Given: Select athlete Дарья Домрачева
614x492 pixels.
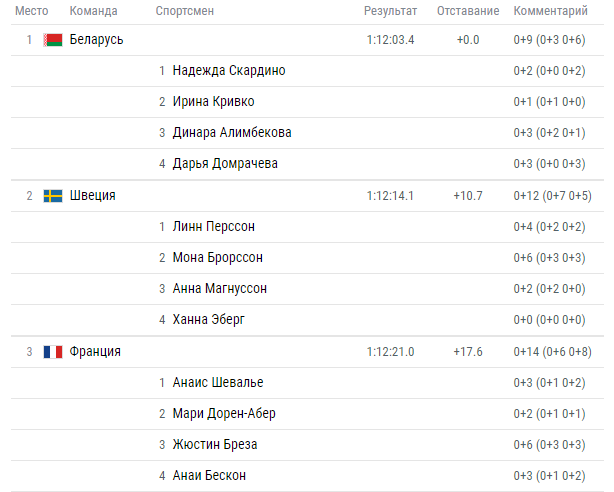Looking at the screenshot, I should coord(225,164).
